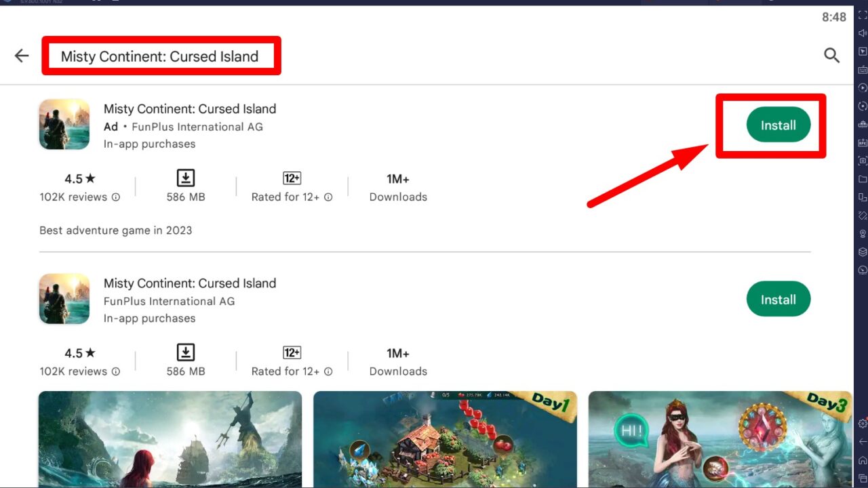The width and height of the screenshot is (868, 488).
Task: Open the keyboard controls icon in sidebar
Action: point(863,70)
